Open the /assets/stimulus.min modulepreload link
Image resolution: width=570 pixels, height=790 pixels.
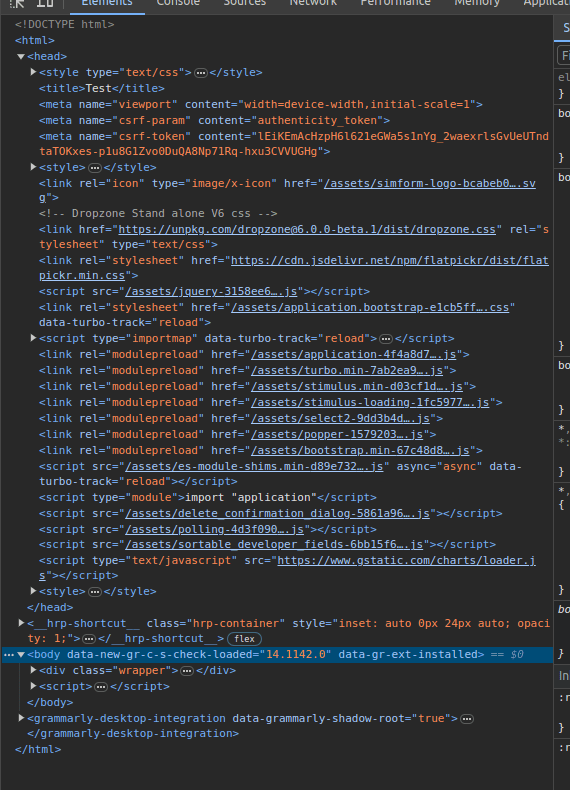point(357,386)
